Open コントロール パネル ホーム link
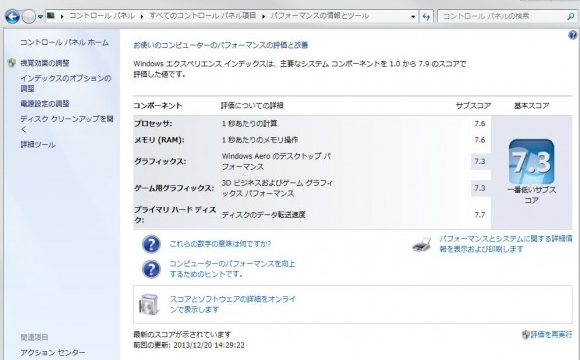Image resolution: width=580 pixels, height=360 pixels. (x=64, y=43)
